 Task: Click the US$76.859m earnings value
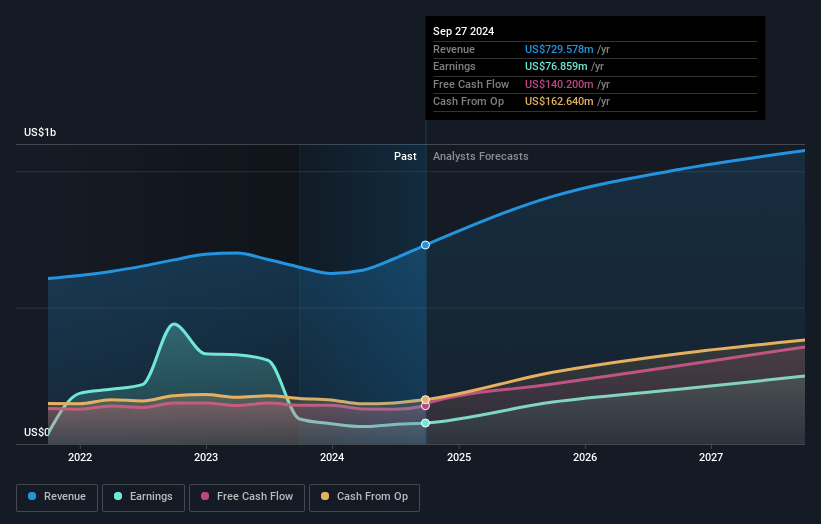tap(556, 66)
